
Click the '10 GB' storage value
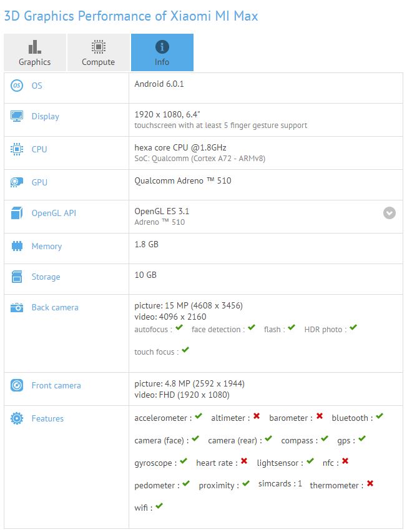[145, 275]
